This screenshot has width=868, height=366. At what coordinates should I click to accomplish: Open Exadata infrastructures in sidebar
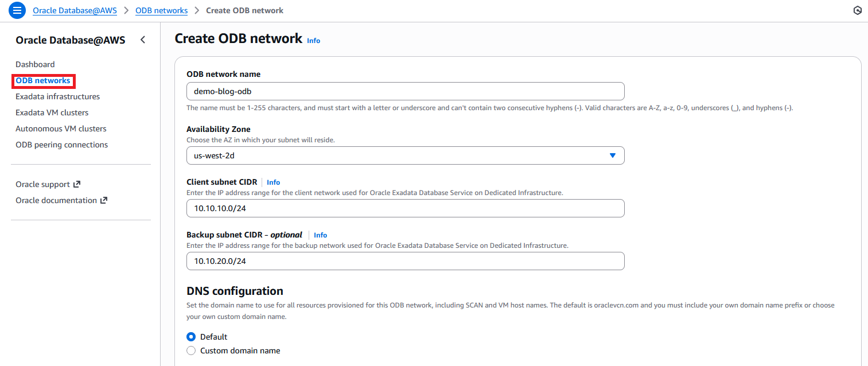(57, 96)
